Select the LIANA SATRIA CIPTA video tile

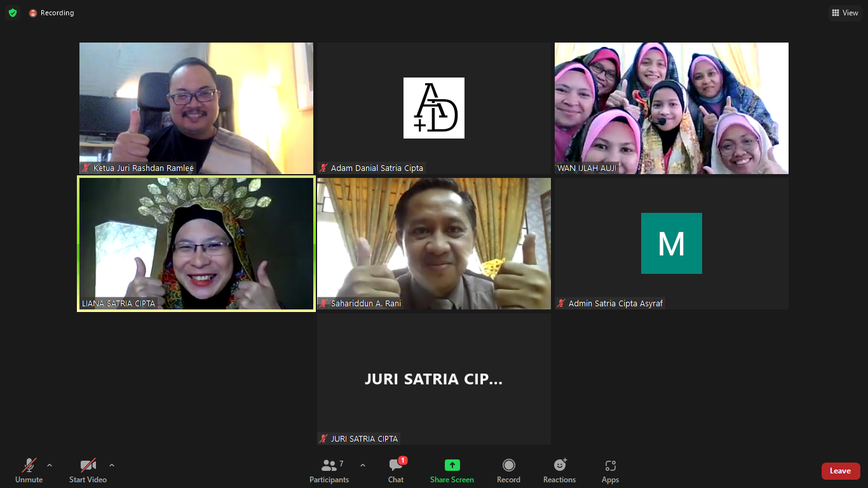pyautogui.click(x=196, y=244)
